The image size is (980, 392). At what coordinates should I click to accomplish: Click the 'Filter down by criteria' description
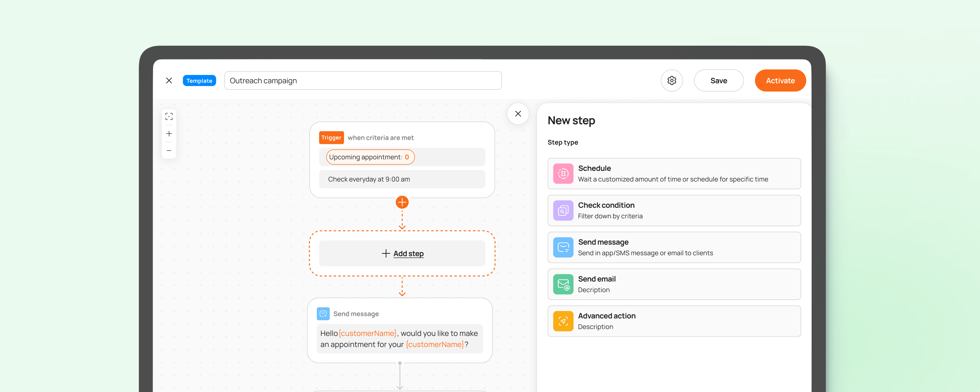pos(610,216)
